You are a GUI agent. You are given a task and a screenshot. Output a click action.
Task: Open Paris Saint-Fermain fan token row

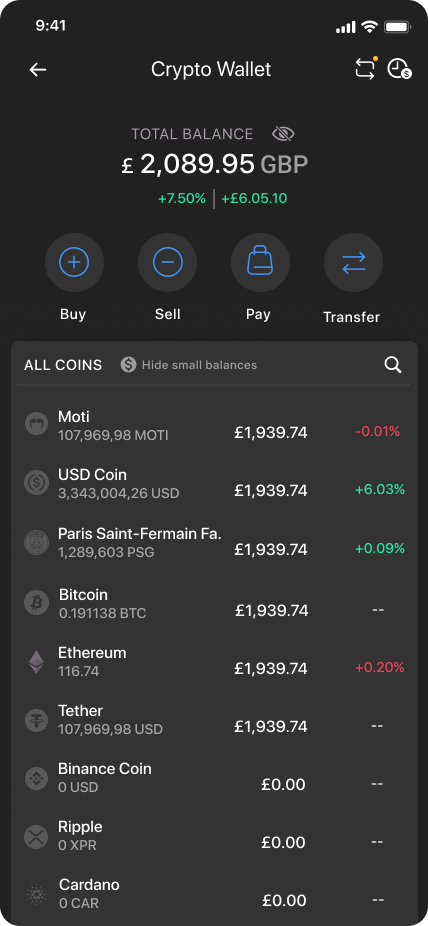point(214,542)
